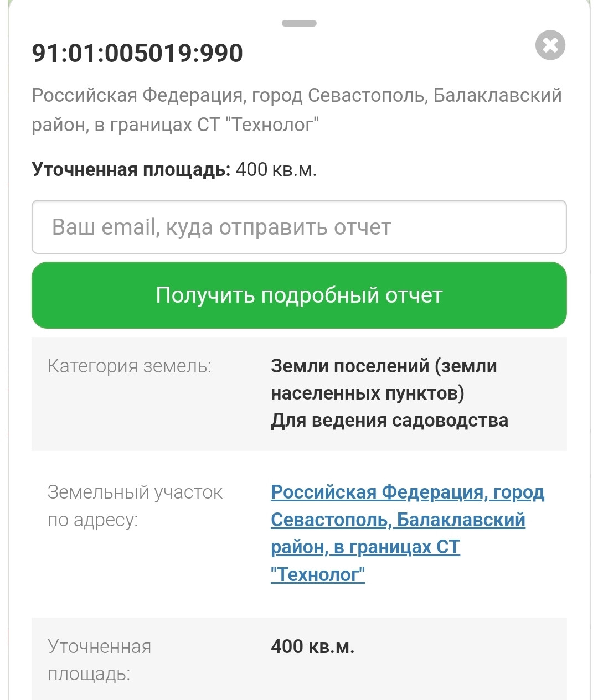598x700 pixels.
Task: Click gray "Уточненная площадь:" label in table
Action: (x=100, y=660)
